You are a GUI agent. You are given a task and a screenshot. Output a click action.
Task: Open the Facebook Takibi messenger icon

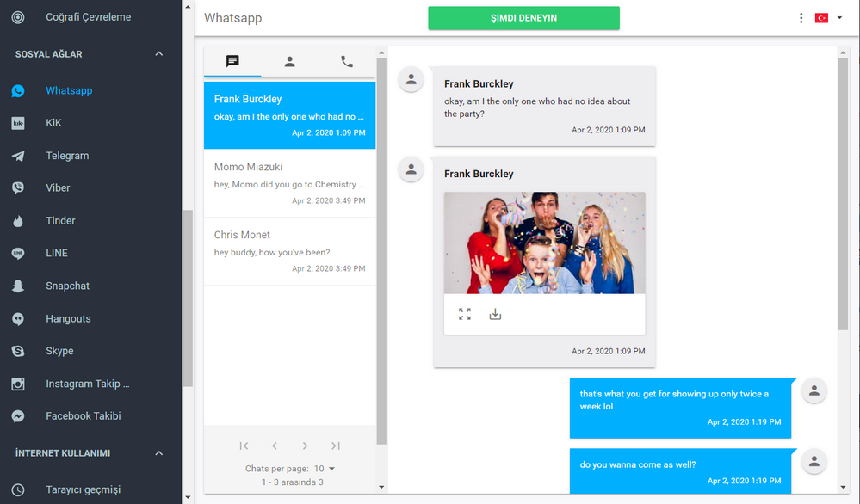pos(18,416)
